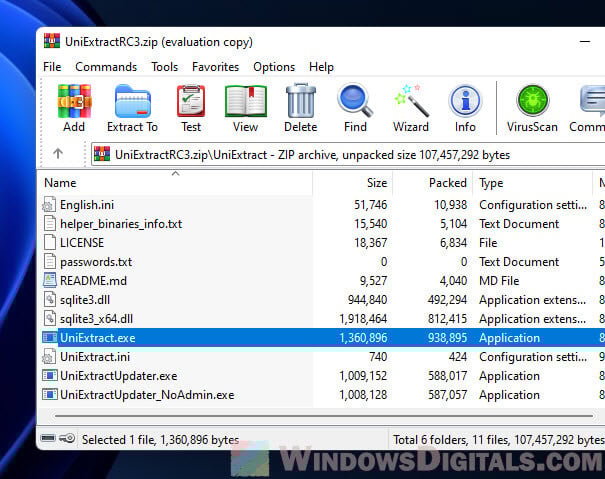Click the packed value 6,834
This screenshot has width=605, height=479.
(453, 243)
